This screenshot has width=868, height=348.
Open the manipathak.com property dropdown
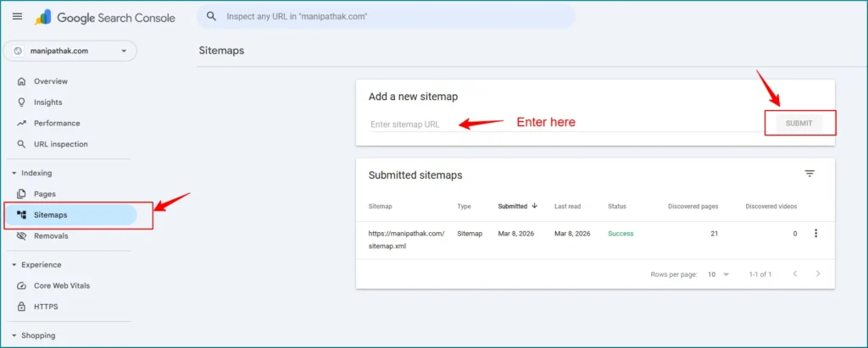[x=70, y=51]
